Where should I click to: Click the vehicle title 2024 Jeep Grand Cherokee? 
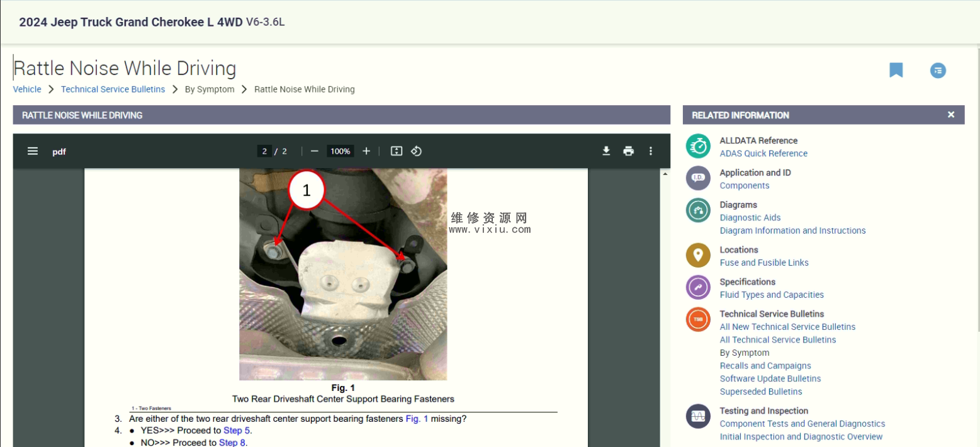click(x=152, y=22)
